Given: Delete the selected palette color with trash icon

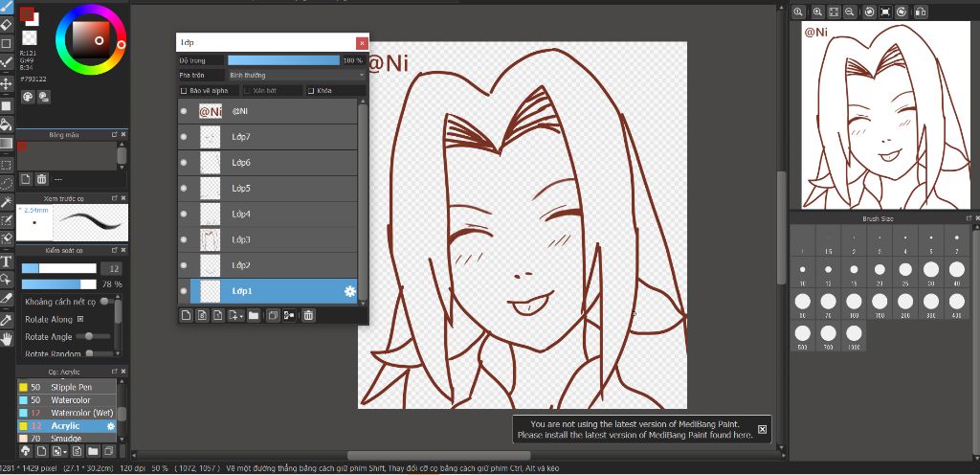Looking at the screenshot, I should tap(41, 179).
